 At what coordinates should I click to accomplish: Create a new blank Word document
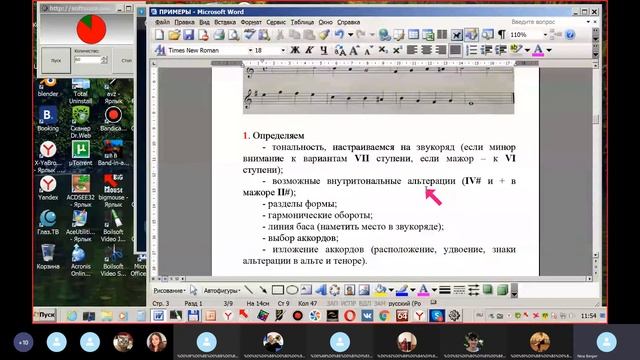coord(159,35)
